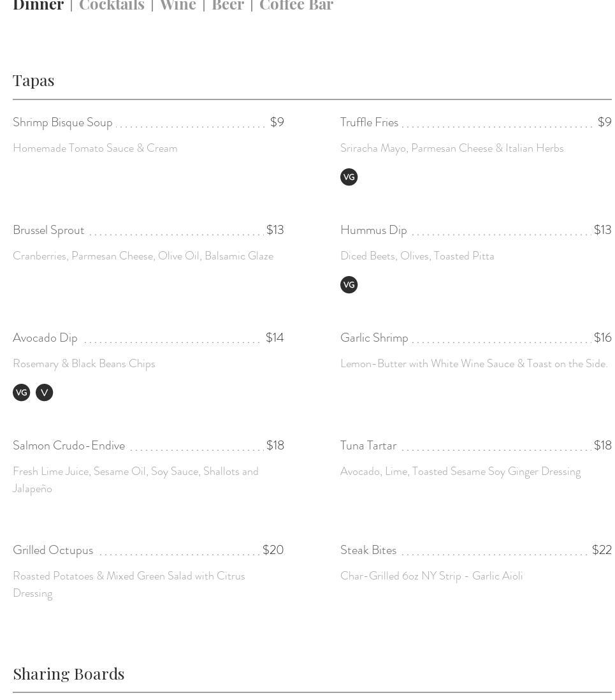Go to the Beer tab
The width and height of the screenshot is (615, 700).
(x=228, y=6)
